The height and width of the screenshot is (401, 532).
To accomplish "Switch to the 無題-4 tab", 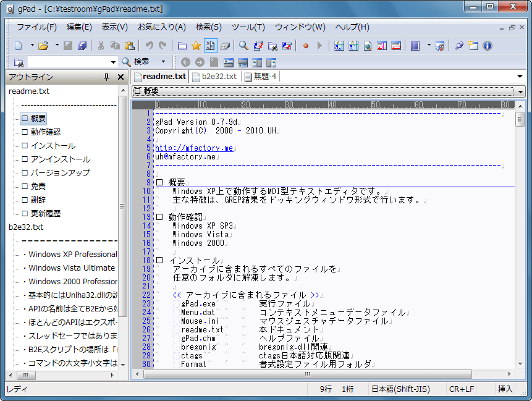I will [x=261, y=77].
